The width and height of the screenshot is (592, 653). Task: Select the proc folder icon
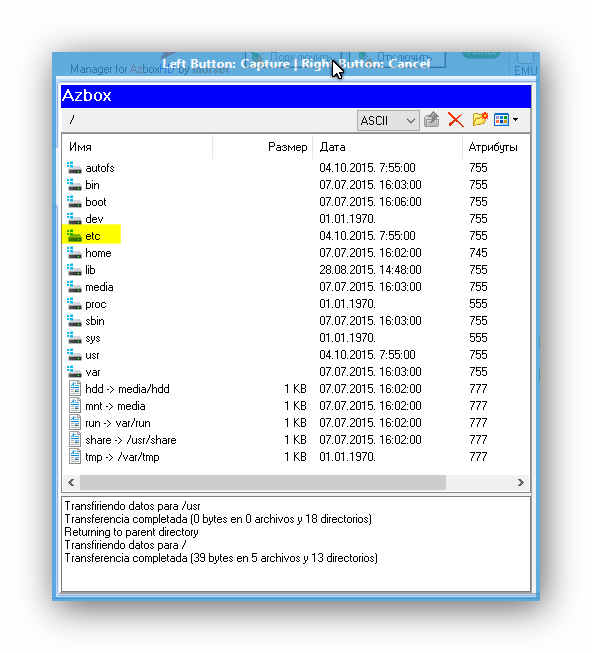coord(74,304)
